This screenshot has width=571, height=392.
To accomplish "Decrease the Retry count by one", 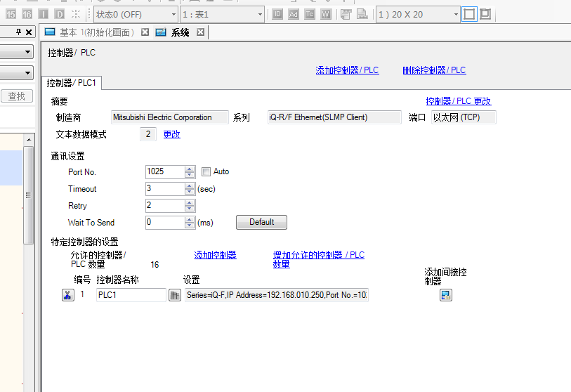I will click(190, 209).
